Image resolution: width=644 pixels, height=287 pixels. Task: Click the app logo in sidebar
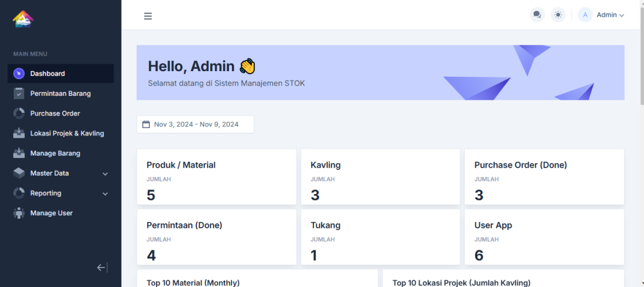pyautogui.click(x=23, y=19)
